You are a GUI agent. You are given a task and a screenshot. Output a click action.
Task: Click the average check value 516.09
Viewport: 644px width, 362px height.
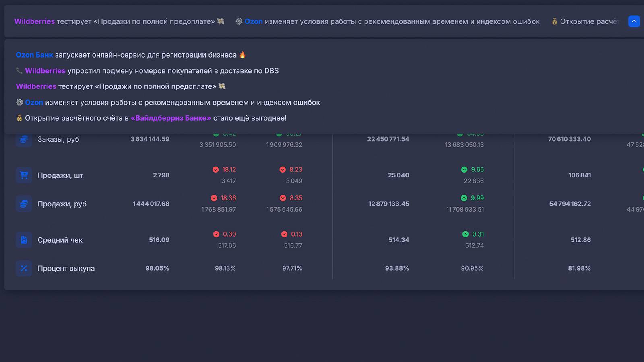(159, 240)
